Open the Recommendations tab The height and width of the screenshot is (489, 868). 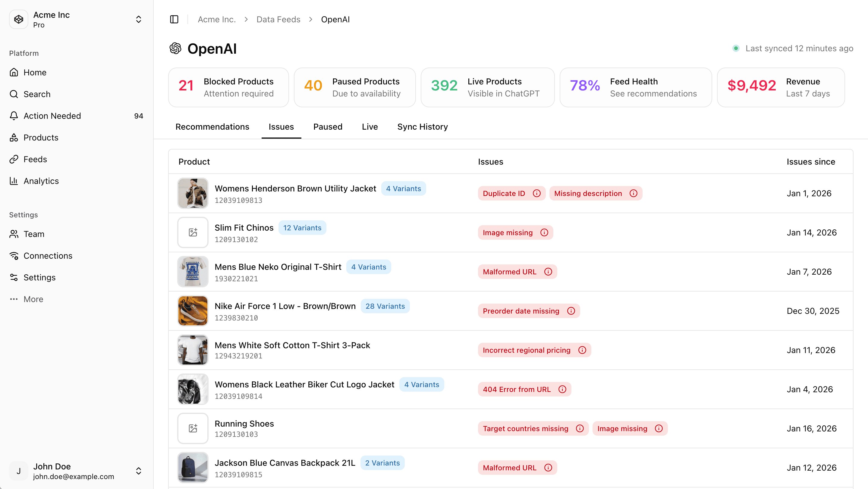pyautogui.click(x=212, y=127)
